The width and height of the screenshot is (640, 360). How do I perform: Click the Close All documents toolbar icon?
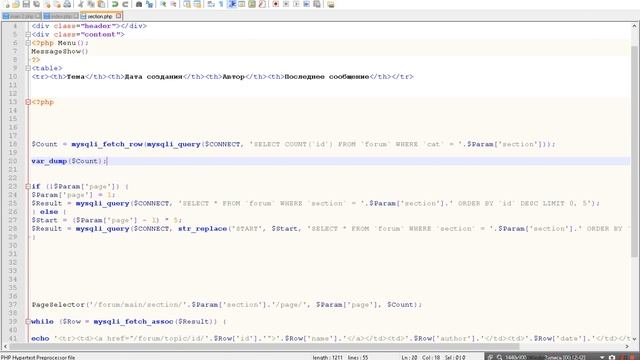[x=57, y=4]
